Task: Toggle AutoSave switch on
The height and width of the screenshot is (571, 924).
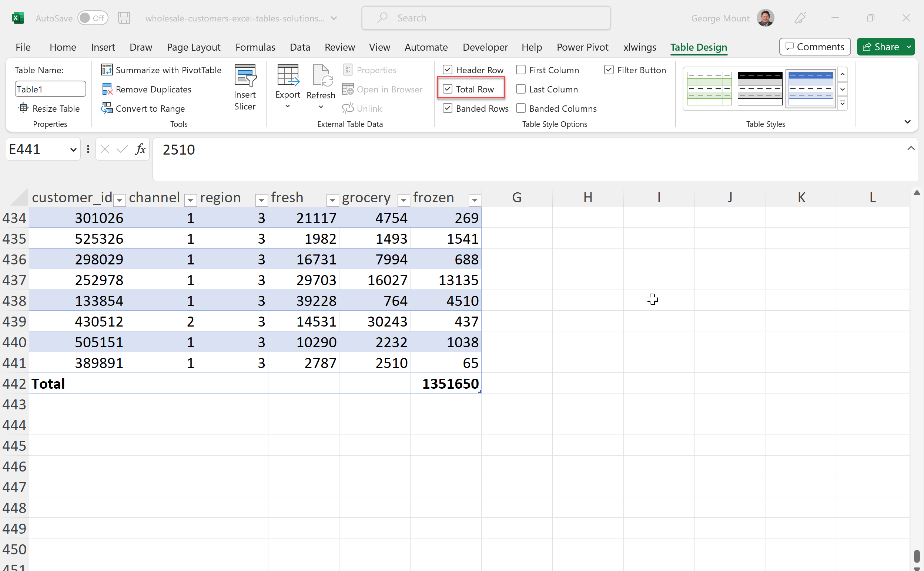Action: tap(93, 18)
